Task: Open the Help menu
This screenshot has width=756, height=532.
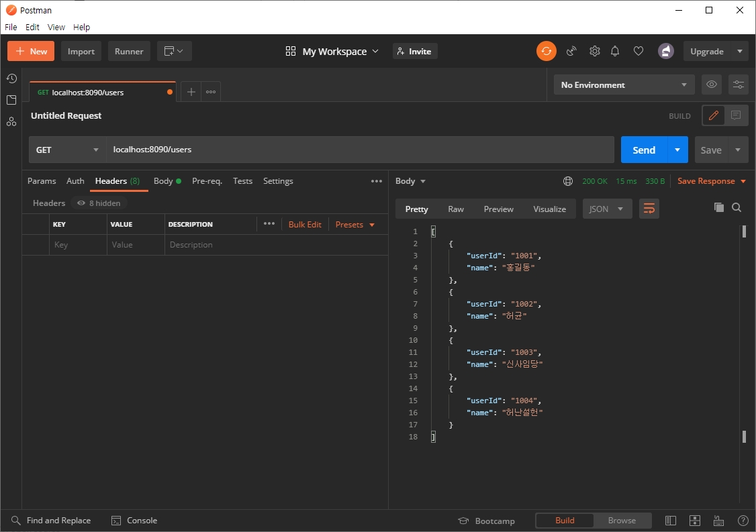Action: [81, 27]
